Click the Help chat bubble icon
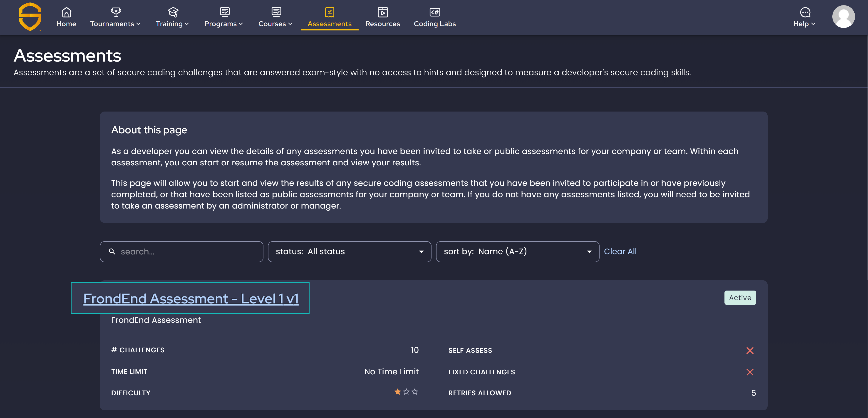Viewport: 868px width, 418px height. pos(805,12)
